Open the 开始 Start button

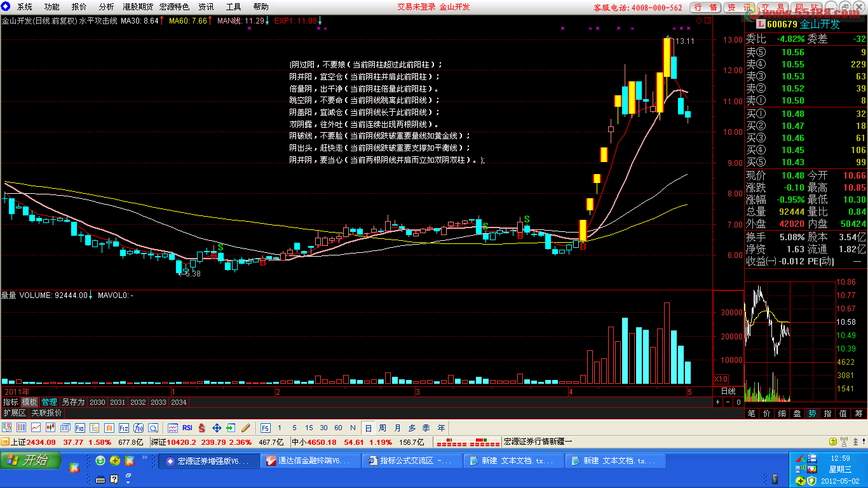pyautogui.click(x=31, y=461)
